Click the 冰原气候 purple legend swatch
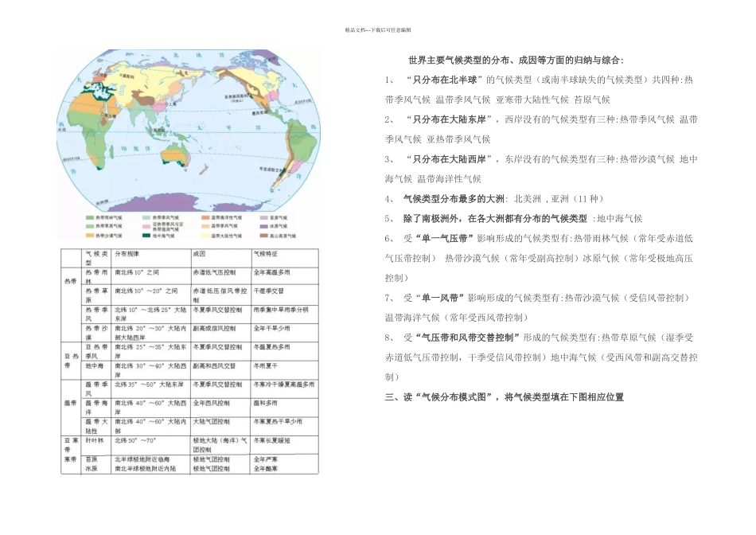The height and width of the screenshot is (535, 756). pos(263,226)
